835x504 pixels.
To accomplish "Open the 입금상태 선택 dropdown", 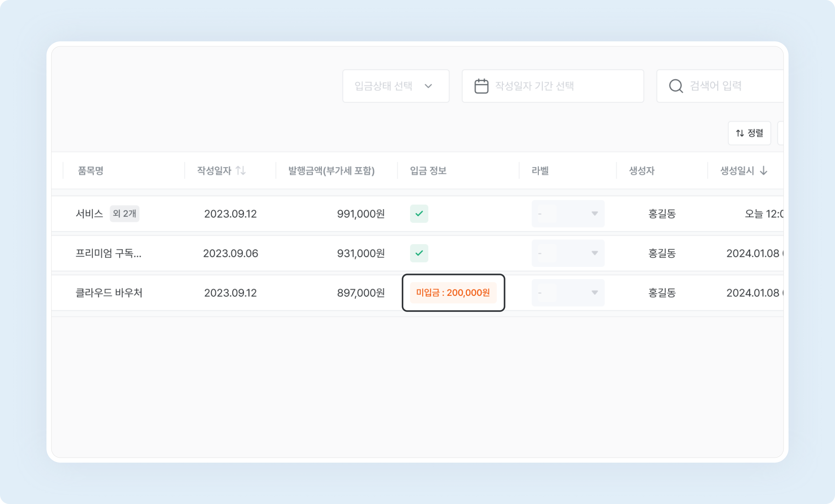I will tap(395, 86).
